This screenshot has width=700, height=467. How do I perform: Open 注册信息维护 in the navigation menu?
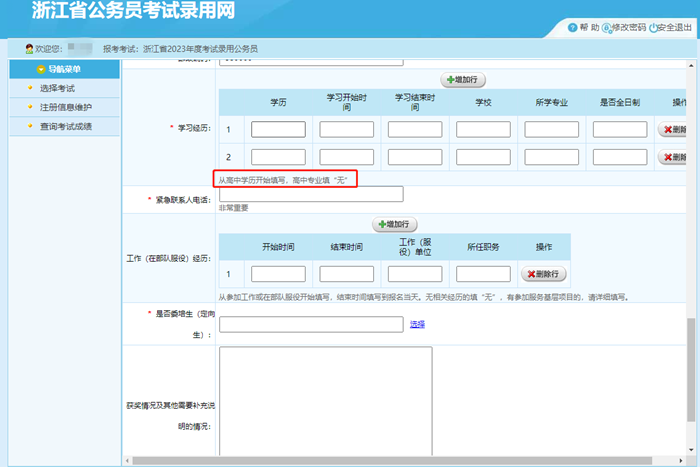pos(65,107)
